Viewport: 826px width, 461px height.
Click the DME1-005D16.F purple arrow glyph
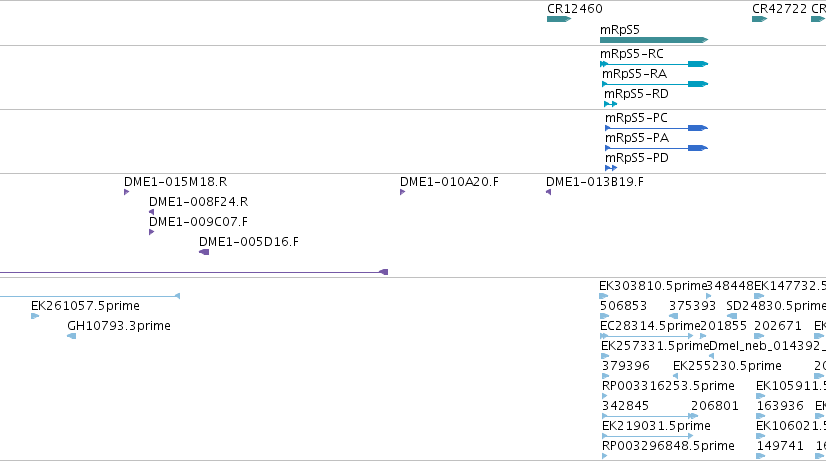204,252
